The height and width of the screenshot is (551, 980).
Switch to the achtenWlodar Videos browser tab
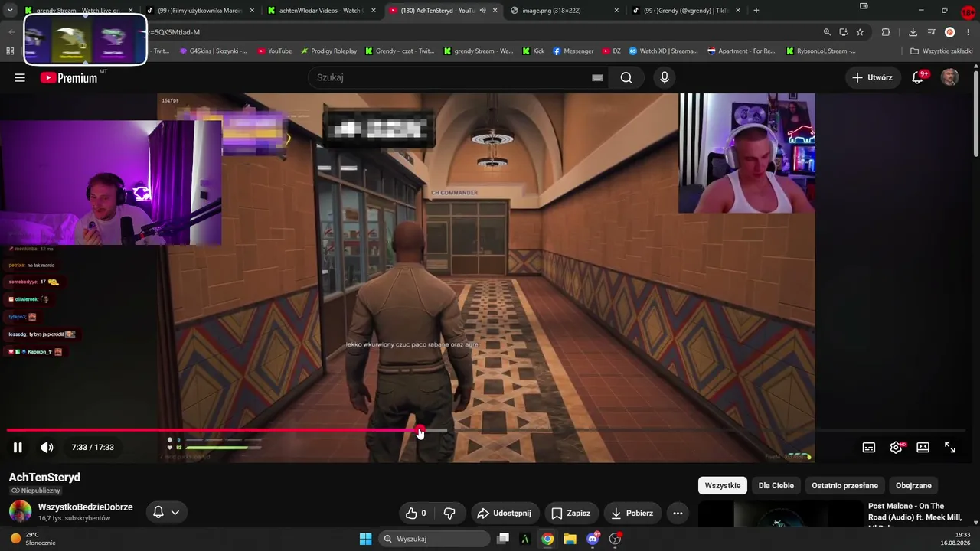pyautogui.click(x=320, y=11)
